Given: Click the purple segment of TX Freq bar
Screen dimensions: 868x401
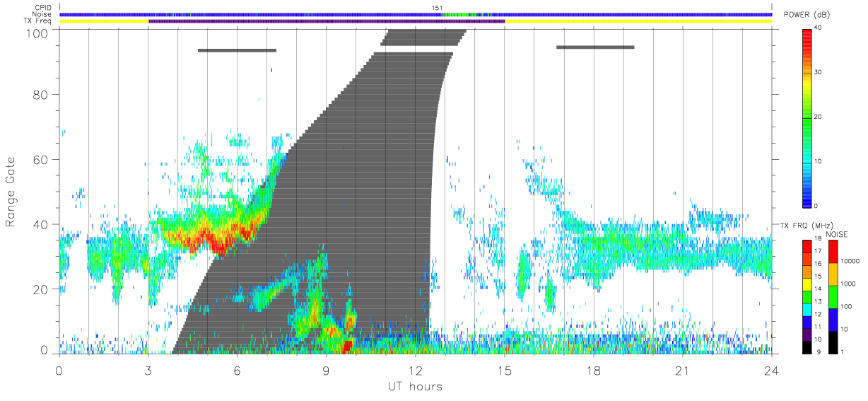Looking at the screenshot, I should coord(327,21).
